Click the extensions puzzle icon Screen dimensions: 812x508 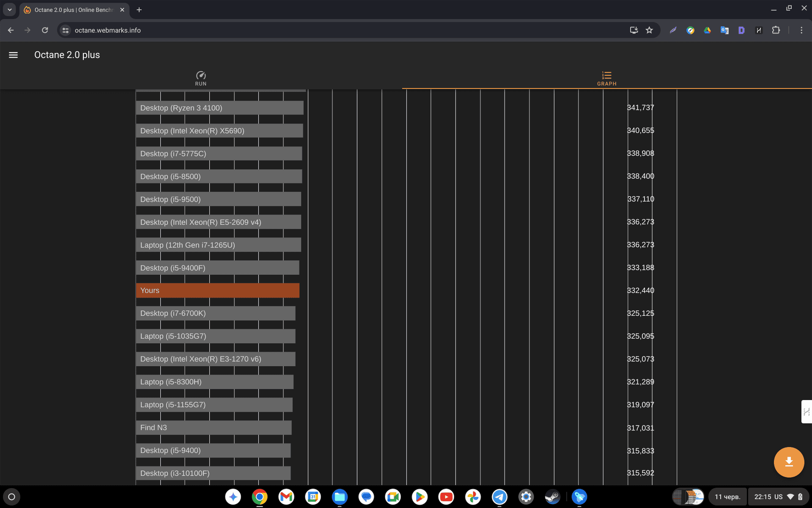pyautogui.click(x=776, y=30)
